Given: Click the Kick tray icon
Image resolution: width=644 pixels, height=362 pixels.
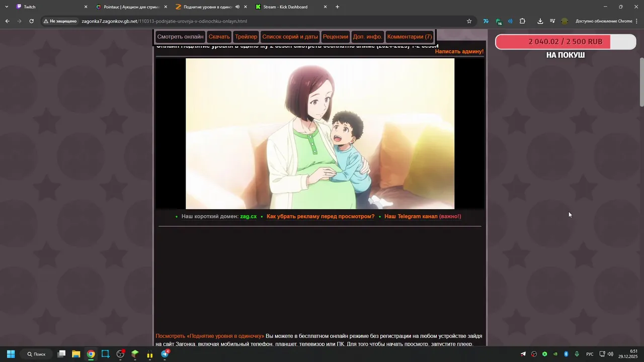Looking at the screenshot, I should (x=544, y=354).
